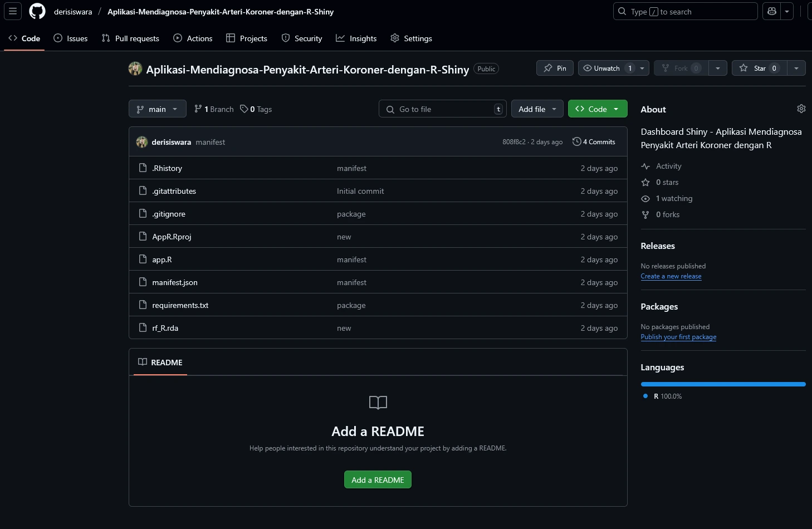Click the blue R language bar
Viewport: 812px width, 529px height.
723,384
